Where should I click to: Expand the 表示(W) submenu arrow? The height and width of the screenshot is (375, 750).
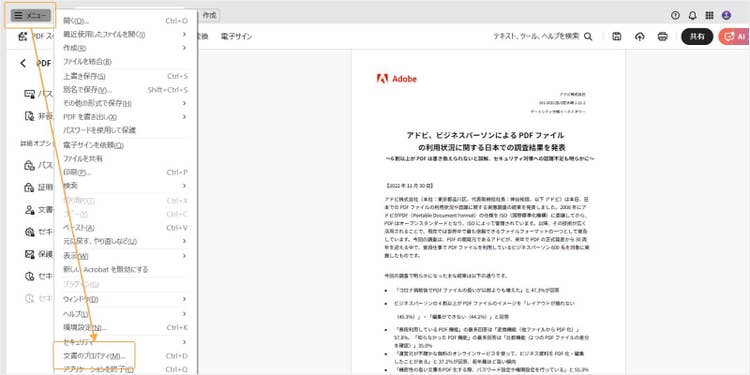[185, 256]
